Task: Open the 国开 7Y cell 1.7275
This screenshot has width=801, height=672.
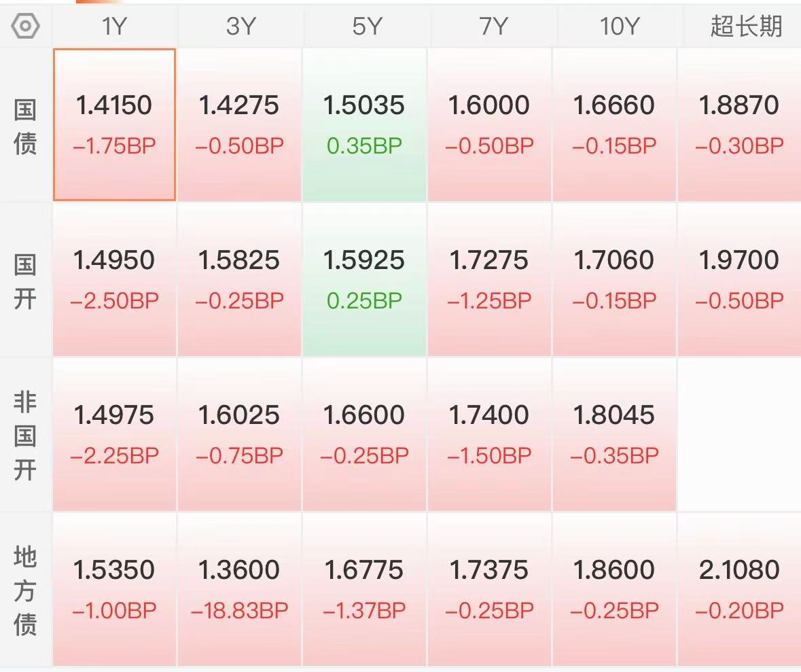Action: coord(489,279)
